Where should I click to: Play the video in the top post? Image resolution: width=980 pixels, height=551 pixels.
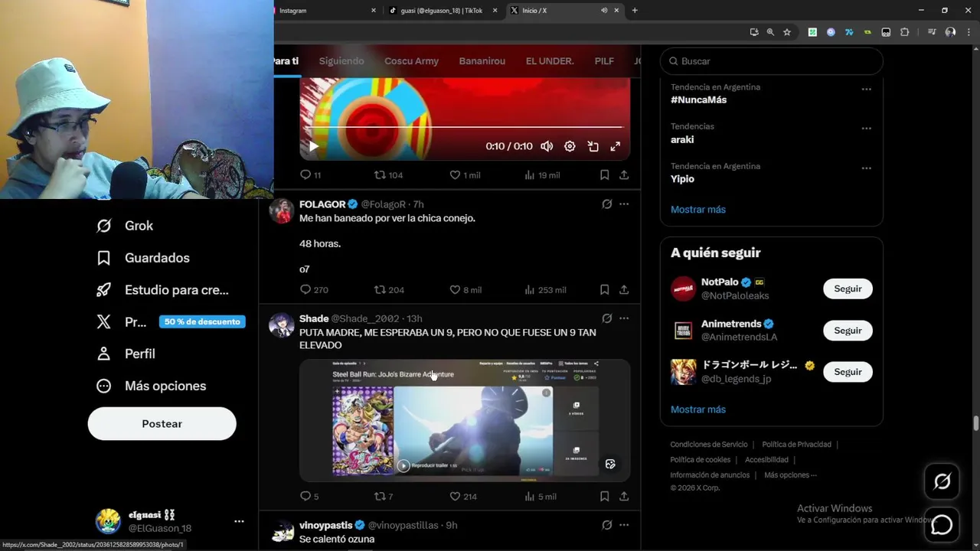click(313, 146)
